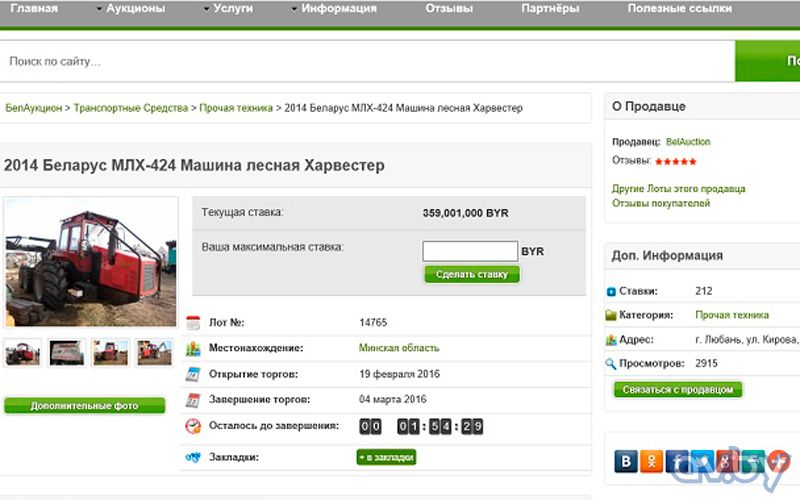The image size is (800, 500).
Task: Share via VKontakte icon
Action: tap(626, 461)
